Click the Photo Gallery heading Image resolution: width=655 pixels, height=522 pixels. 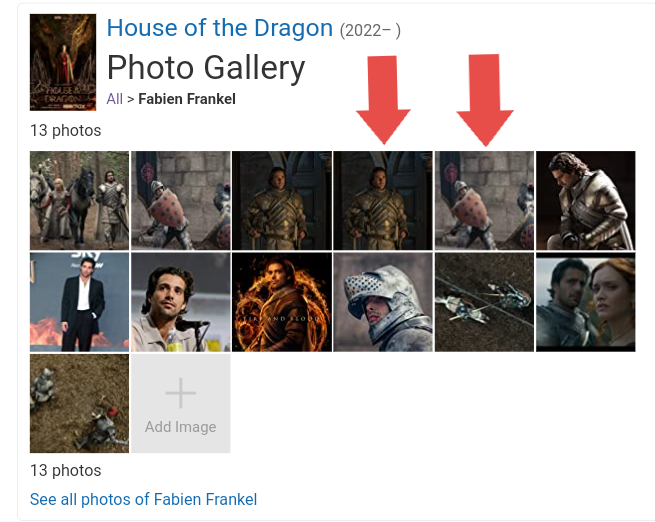(x=205, y=68)
